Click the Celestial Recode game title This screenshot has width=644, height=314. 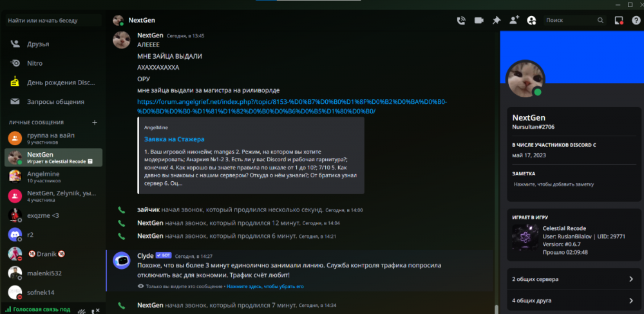(x=564, y=228)
